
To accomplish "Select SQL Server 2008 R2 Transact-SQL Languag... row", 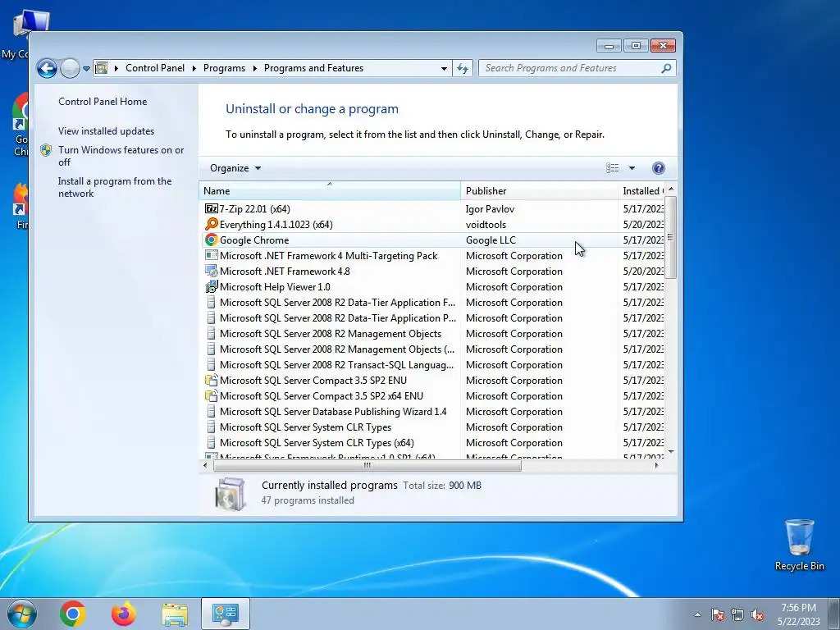I will tap(434, 365).
